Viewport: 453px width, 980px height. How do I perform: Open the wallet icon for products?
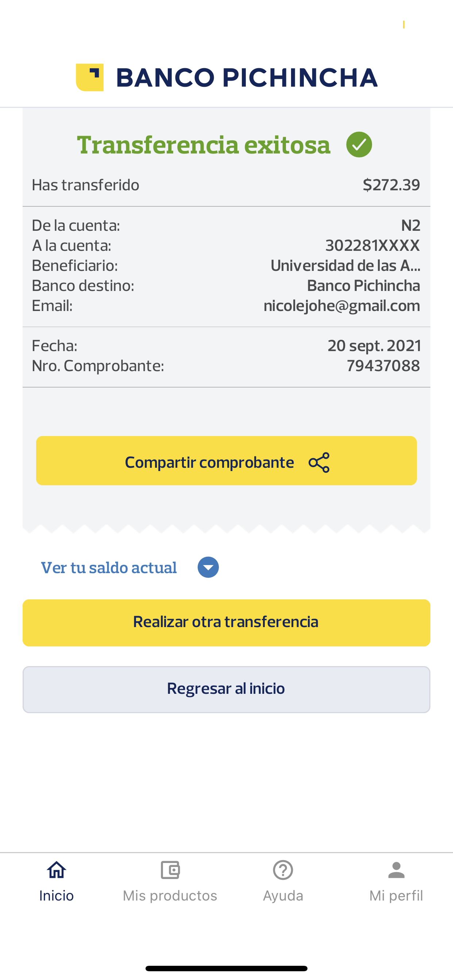click(x=170, y=870)
